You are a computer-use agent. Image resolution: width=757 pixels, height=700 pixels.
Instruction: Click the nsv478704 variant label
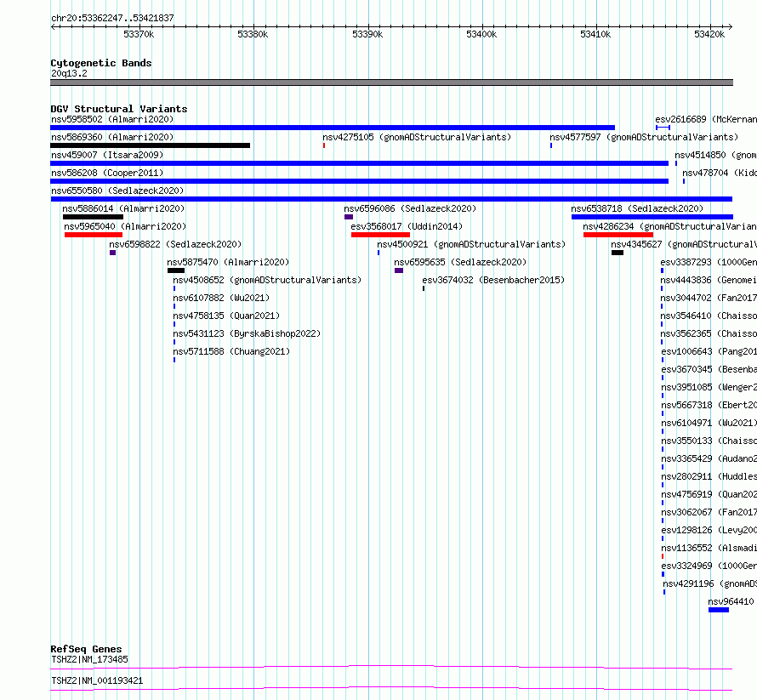tap(720, 173)
